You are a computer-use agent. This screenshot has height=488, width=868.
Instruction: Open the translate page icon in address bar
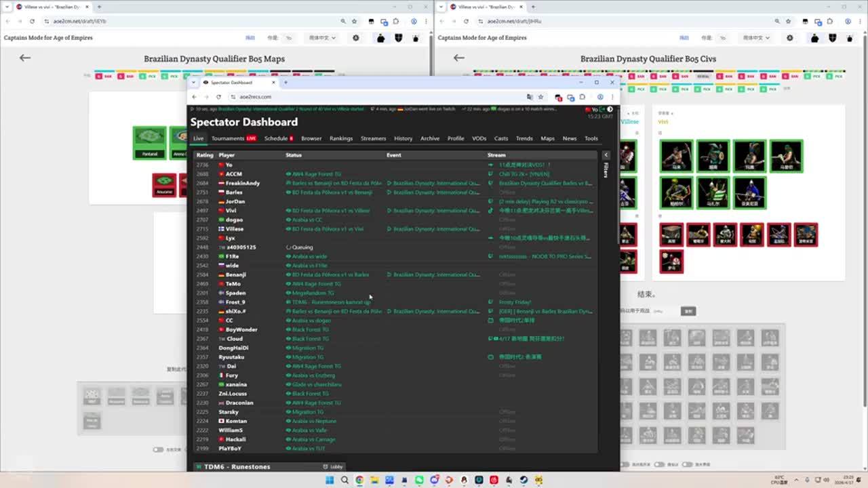coord(530,97)
